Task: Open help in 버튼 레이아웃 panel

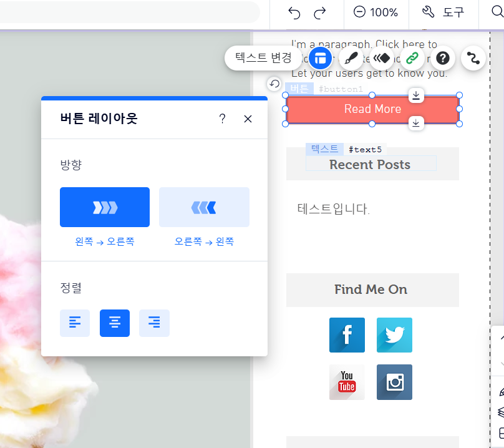Action: click(222, 119)
